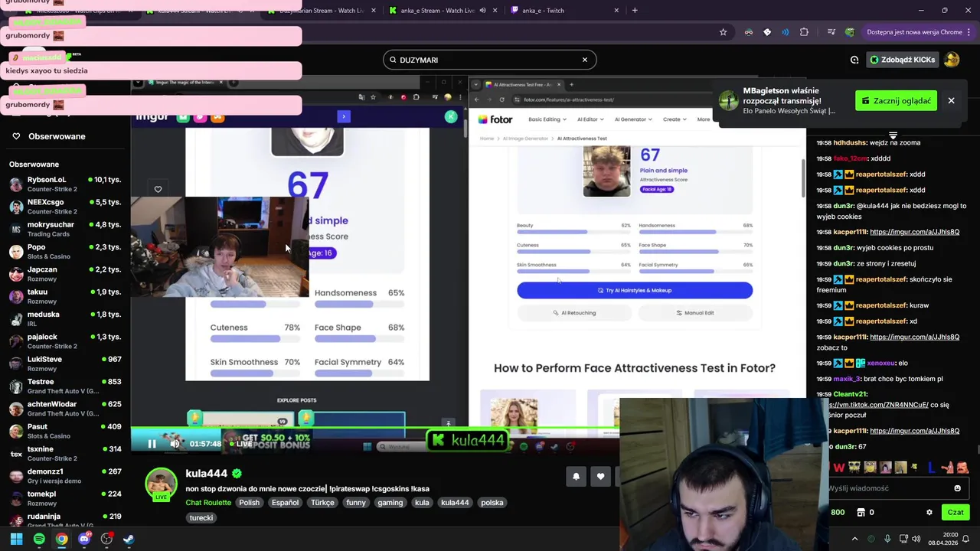Open the pajalock channel
The width and height of the screenshot is (980, 551).
(65, 341)
